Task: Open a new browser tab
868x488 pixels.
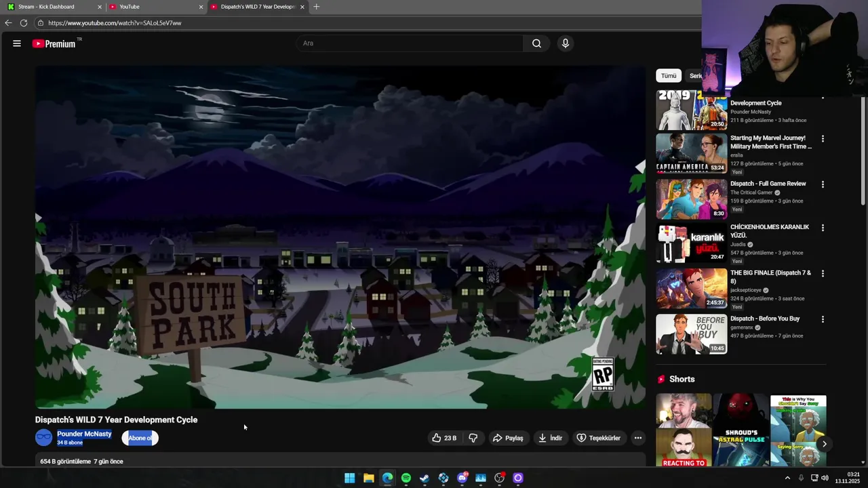Action: 316,7
